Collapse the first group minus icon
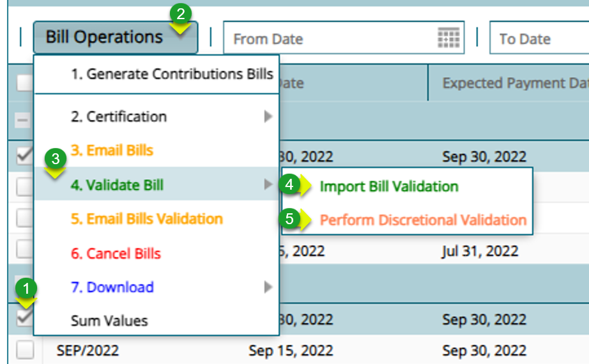 tap(22, 120)
